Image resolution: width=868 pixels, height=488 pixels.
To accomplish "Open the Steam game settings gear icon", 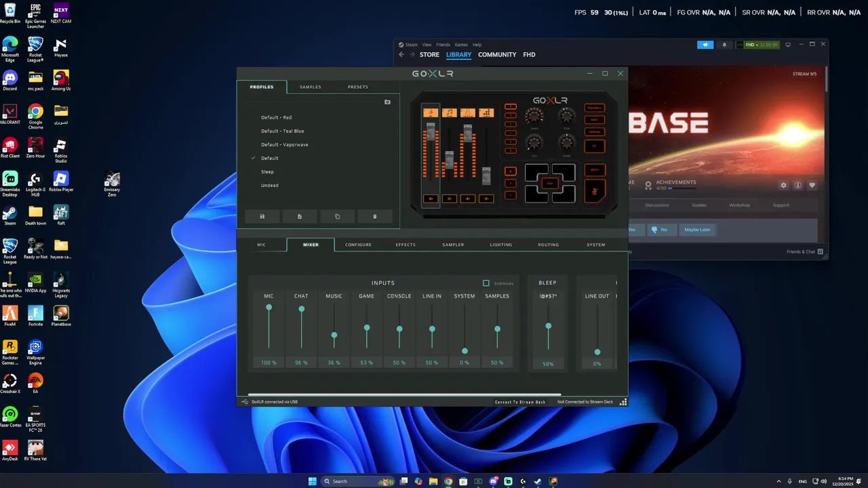I will pyautogui.click(x=784, y=185).
